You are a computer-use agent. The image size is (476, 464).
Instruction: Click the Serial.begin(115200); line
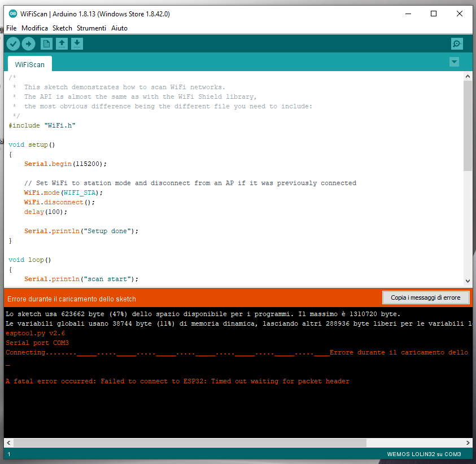coord(65,164)
